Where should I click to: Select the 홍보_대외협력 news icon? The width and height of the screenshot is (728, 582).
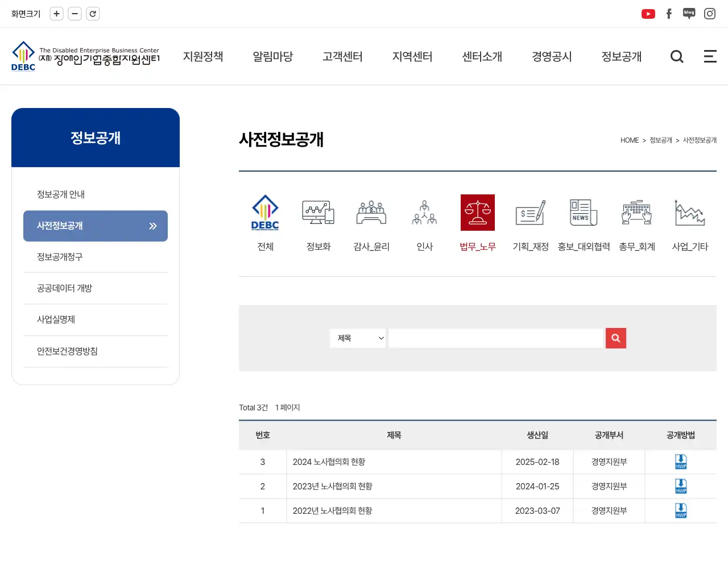(584, 213)
